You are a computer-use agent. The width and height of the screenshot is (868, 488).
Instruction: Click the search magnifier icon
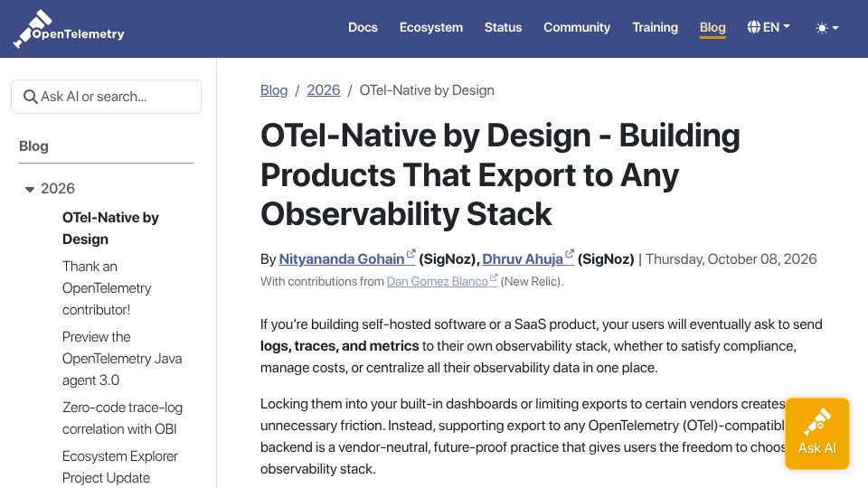click(x=30, y=97)
